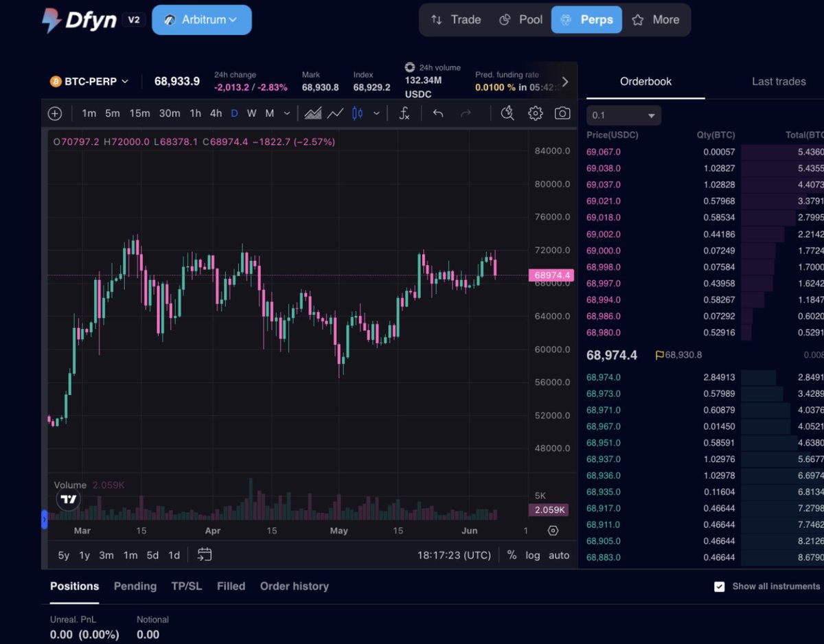The width and height of the screenshot is (824, 644).
Task: Click the 69,000.0 ask price row
Action: click(705, 251)
